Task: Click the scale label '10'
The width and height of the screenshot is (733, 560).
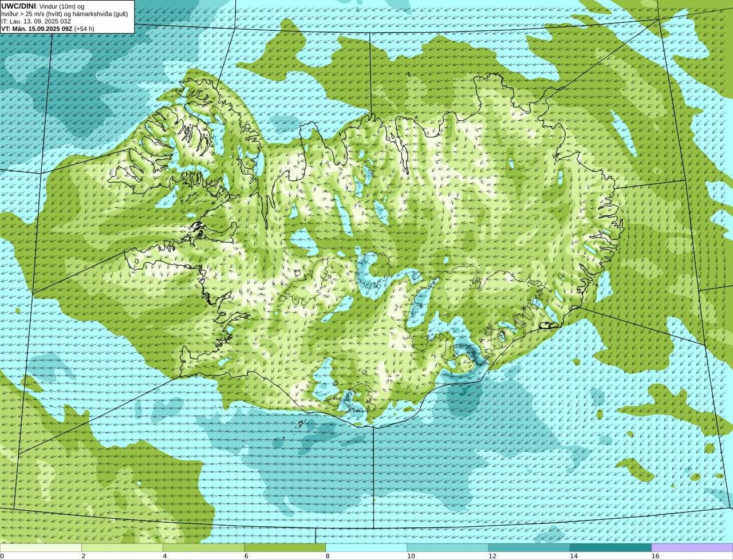Action: coord(411,556)
